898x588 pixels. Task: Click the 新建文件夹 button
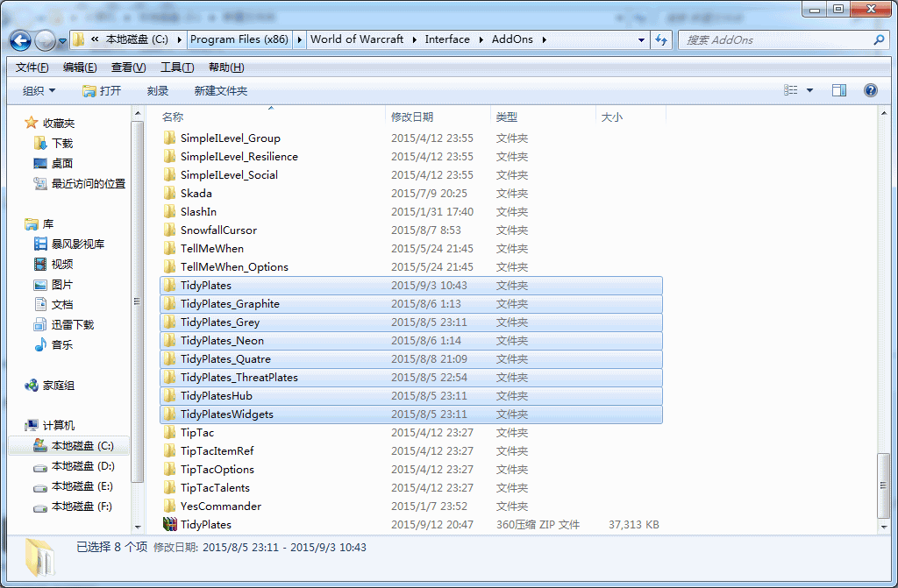221,90
